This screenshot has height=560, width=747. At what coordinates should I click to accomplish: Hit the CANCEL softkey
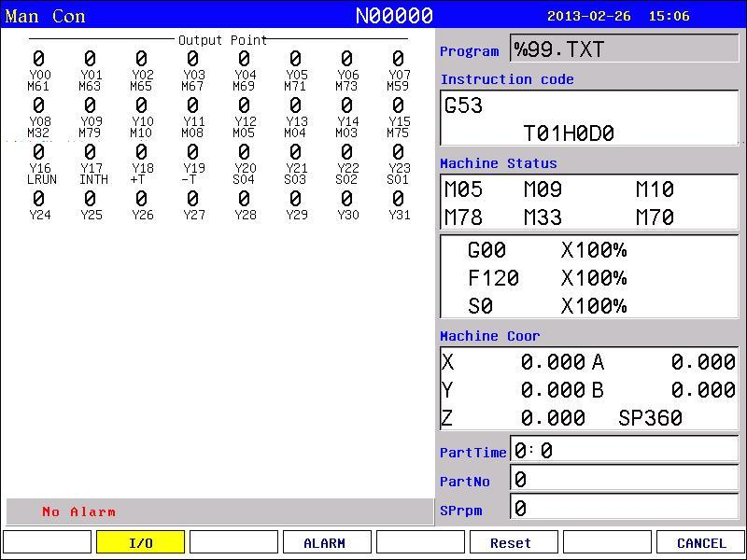point(701,543)
